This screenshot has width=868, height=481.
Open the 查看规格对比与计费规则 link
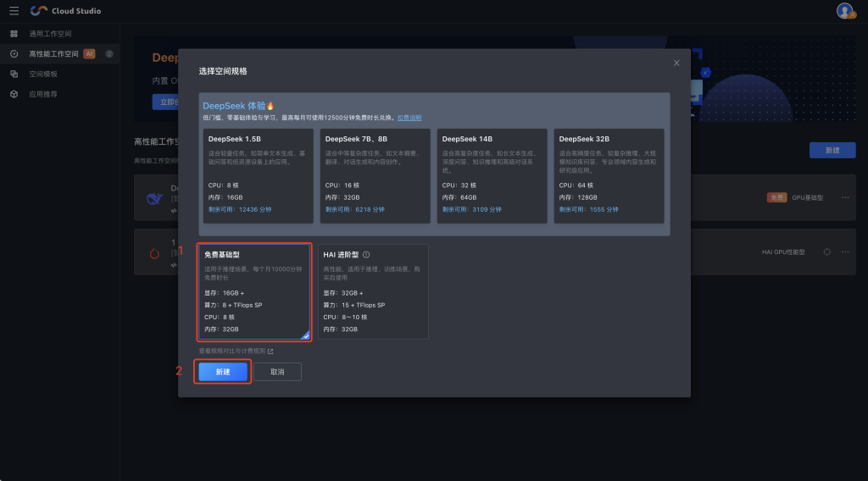pyautogui.click(x=232, y=351)
